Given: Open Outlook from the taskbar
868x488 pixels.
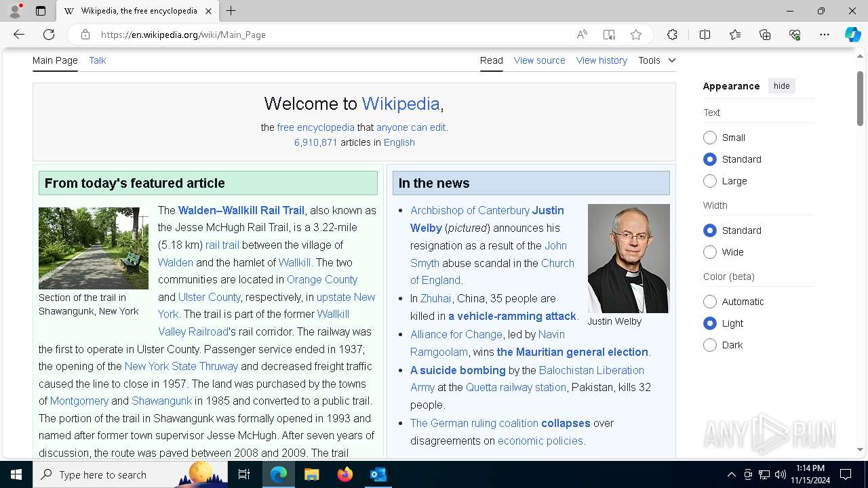Looking at the screenshot, I should pyautogui.click(x=378, y=474).
